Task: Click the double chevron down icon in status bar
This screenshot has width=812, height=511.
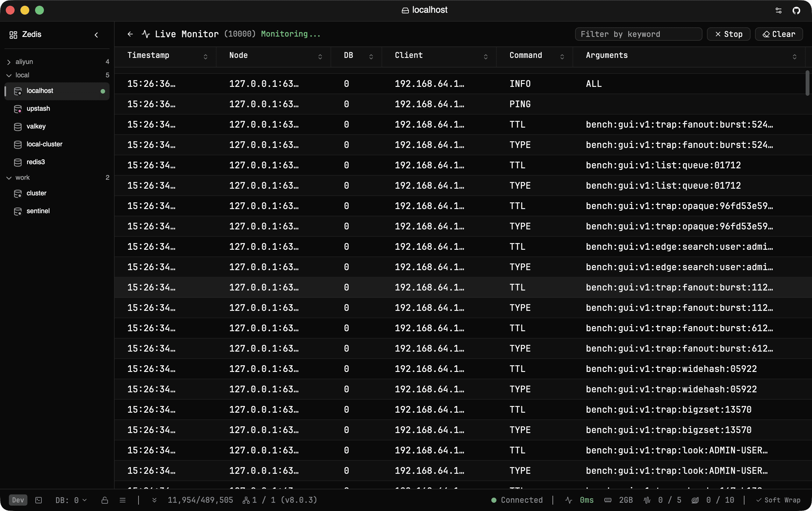Action: pyautogui.click(x=154, y=500)
